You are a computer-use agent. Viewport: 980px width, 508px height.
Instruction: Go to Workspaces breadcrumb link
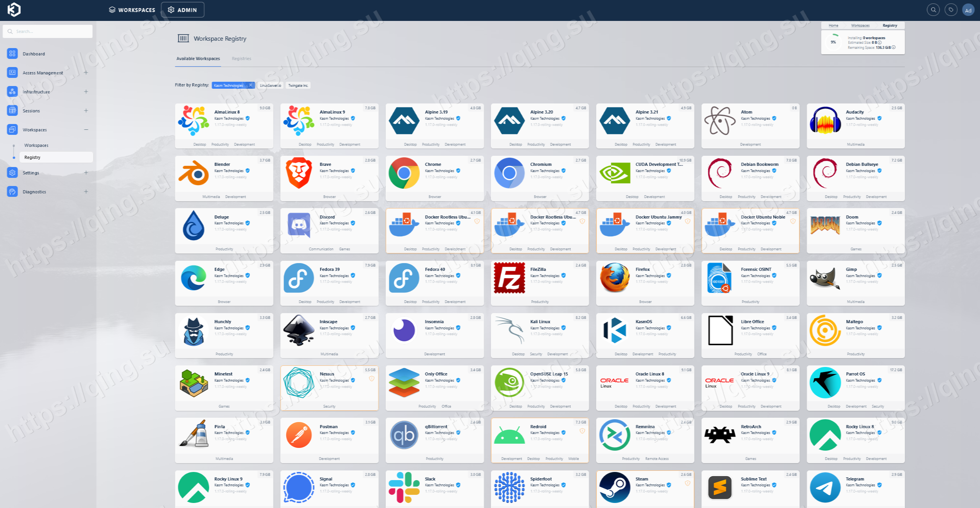[x=860, y=26]
